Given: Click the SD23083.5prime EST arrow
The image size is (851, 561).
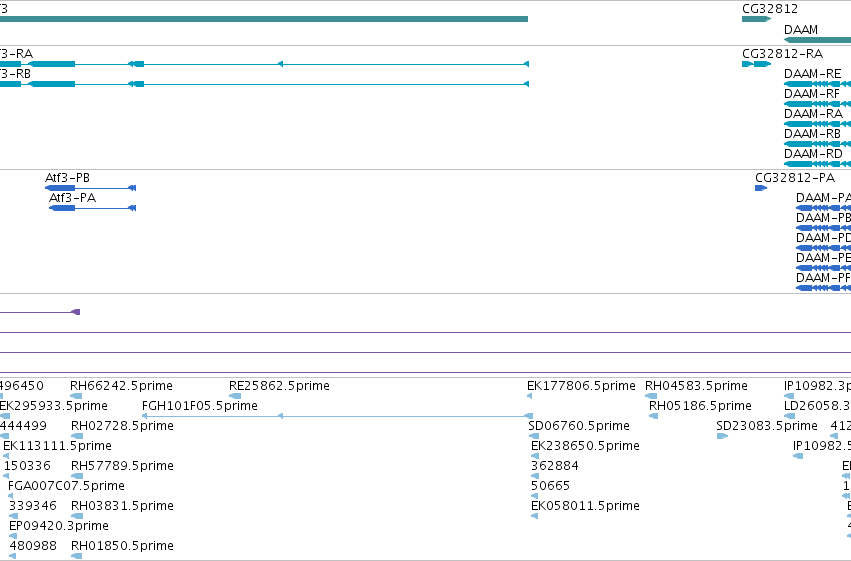Looking at the screenshot, I should pyautogui.click(x=722, y=436).
